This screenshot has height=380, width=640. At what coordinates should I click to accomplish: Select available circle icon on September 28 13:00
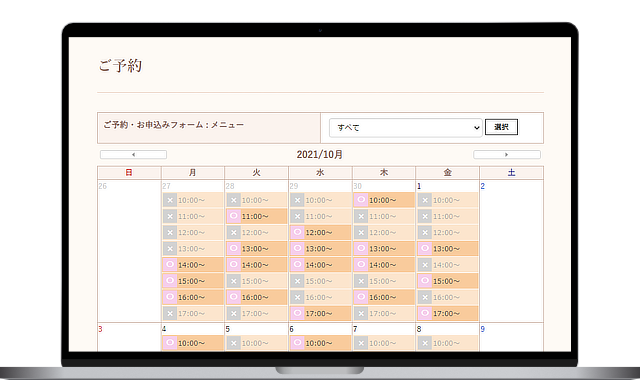pos(233,249)
